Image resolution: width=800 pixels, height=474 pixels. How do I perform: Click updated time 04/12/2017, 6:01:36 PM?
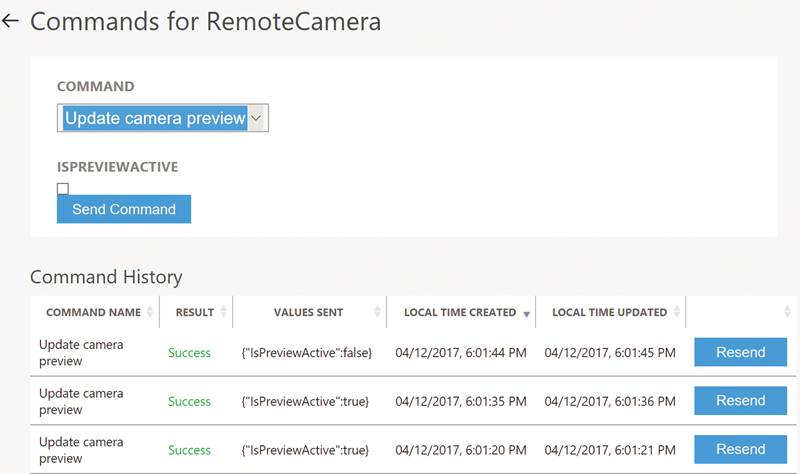(x=610, y=402)
